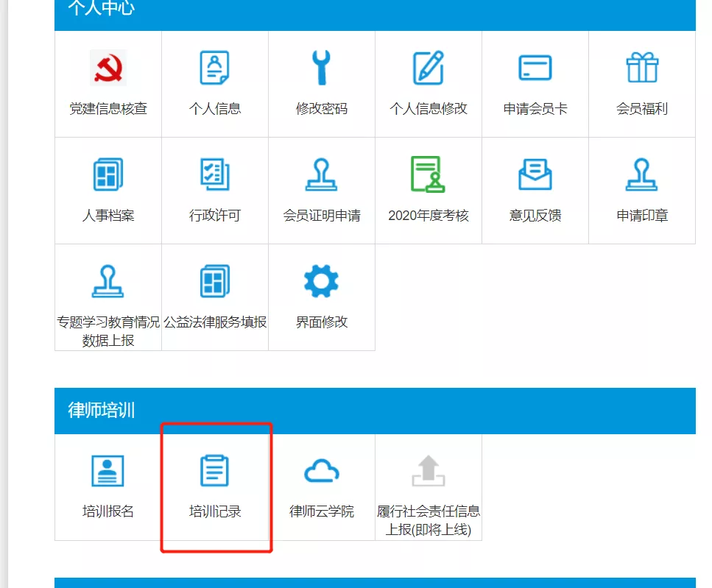Select the 公益法律服务填报 icon
712x588 pixels.
click(x=215, y=282)
